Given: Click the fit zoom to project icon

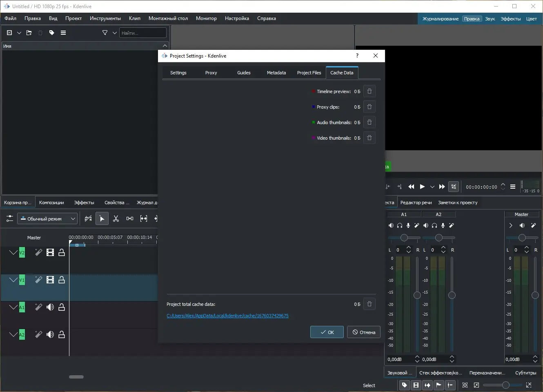Looking at the screenshot, I should 465,385.
